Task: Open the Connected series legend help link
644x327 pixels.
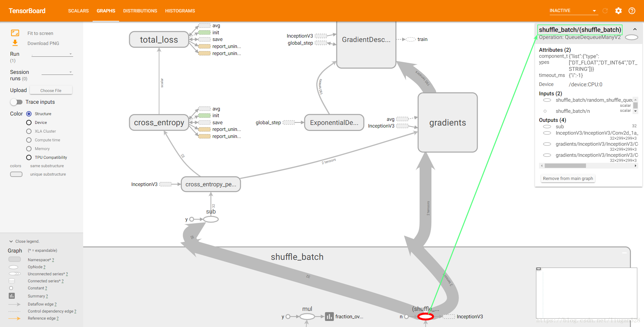Action: 63,281
